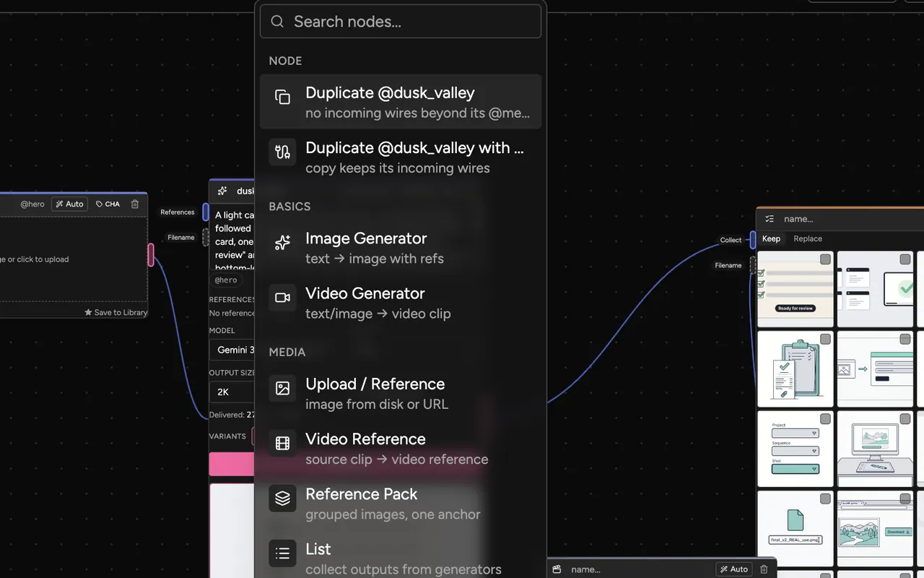Delete the bottom node with trash icon
Viewport: 924px width, 578px height.
pos(764,569)
